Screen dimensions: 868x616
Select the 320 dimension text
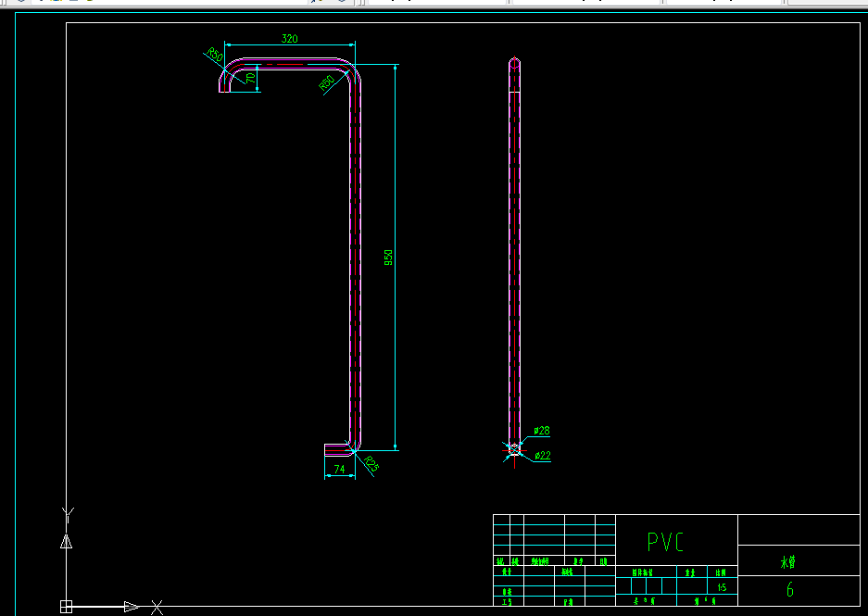tap(290, 39)
